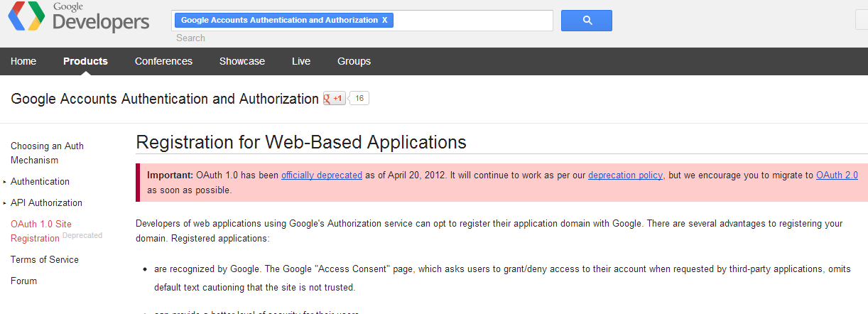Go to the Home nav item
The height and width of the screenshot is (314, 868).
click(x=23, y=61)
